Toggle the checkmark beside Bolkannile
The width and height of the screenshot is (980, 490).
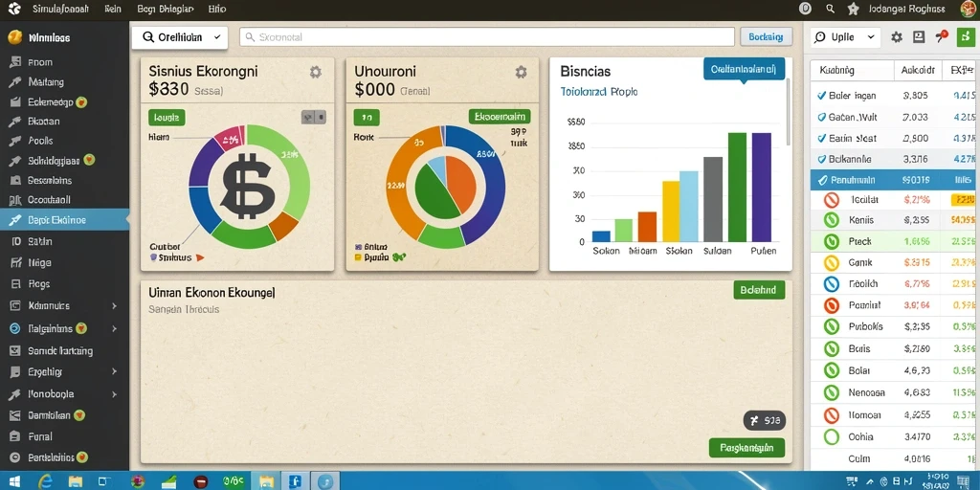coord(821,159)
